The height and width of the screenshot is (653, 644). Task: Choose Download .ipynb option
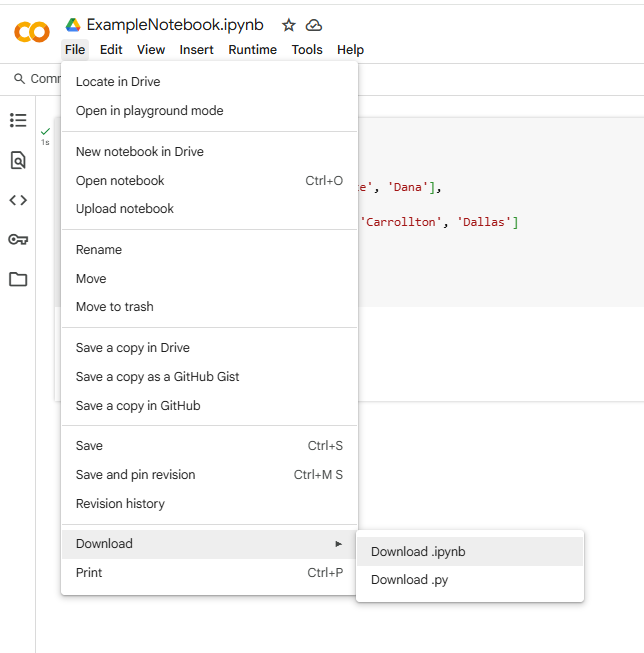coord(418,551)
